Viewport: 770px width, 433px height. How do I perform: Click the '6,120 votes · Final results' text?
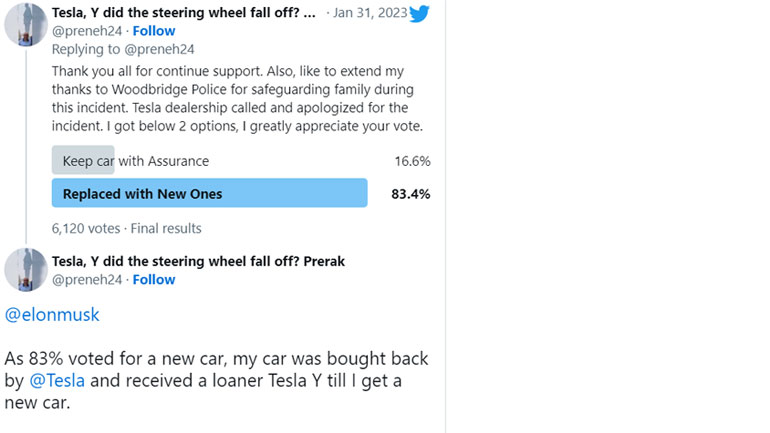click(126, 228)
